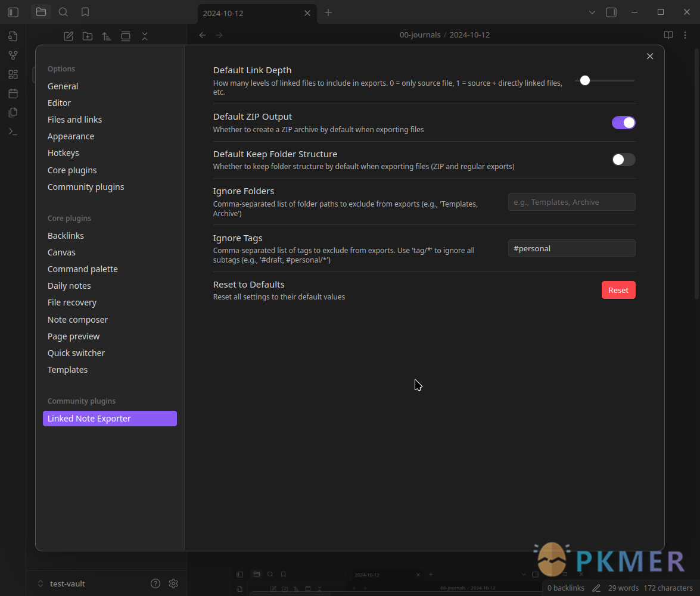The image size is (700, 596).
Task: Open the tab list dropdown chevron
Action: pos(592,13)
